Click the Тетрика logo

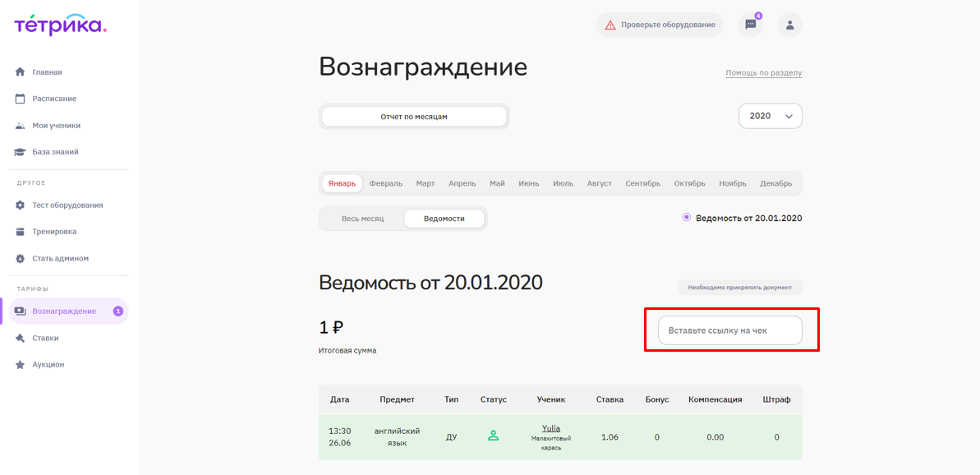pyautogui.click(x=61, y=25)
